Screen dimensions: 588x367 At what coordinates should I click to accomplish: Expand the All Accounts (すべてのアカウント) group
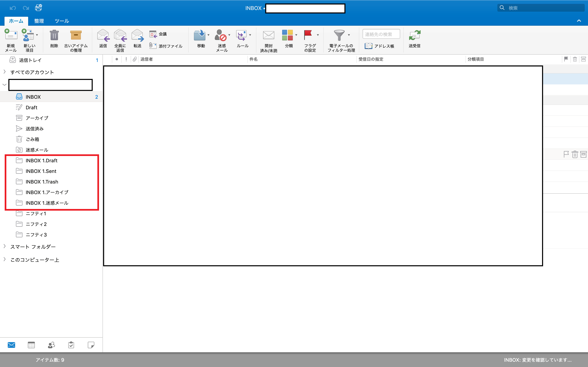tap(5, 72)
